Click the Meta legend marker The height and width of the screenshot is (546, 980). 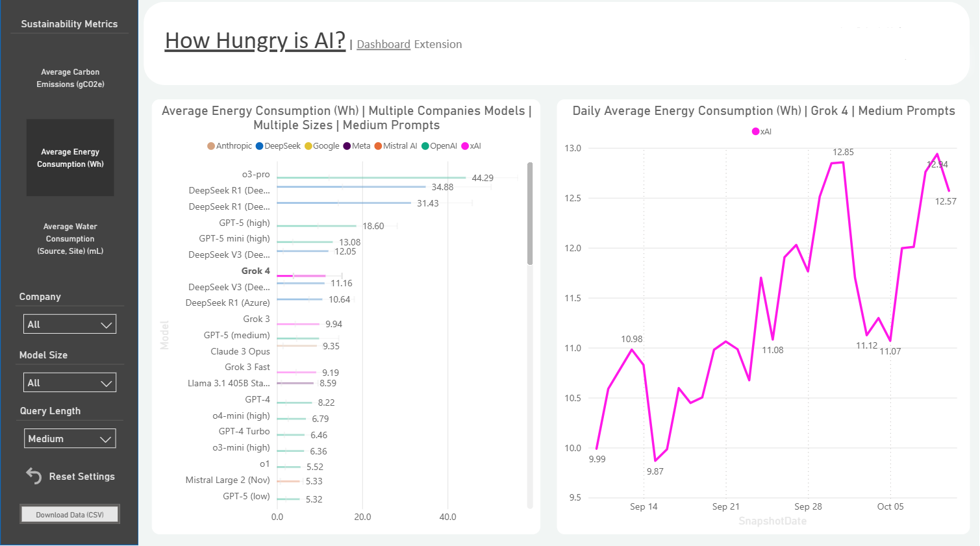(x=347, y=146)
